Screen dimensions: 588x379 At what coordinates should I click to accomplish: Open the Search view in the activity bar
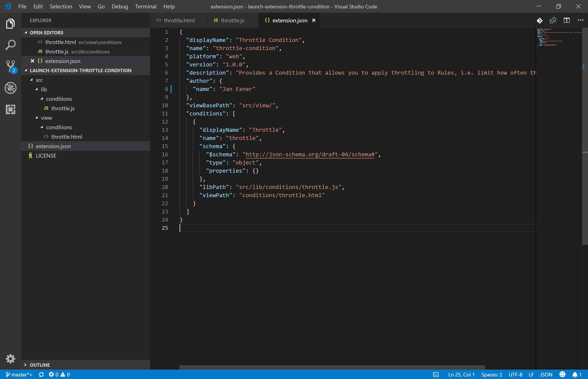[10, 45]
